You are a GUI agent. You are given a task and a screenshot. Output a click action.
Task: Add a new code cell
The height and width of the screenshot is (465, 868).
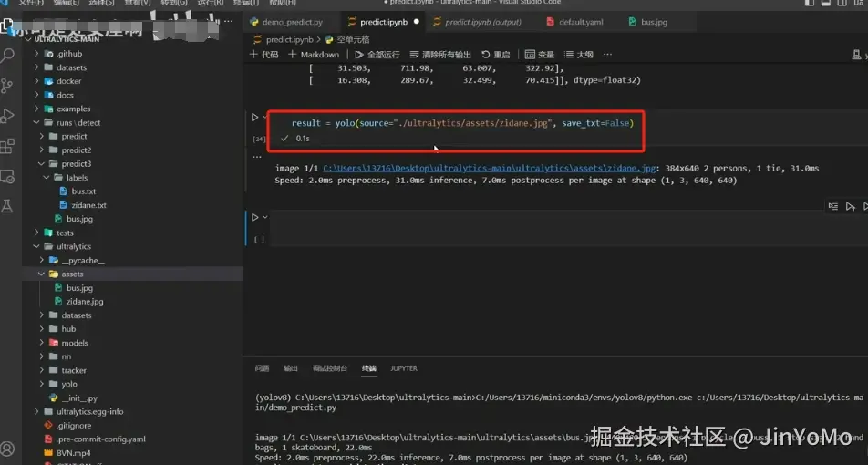[263, 55]
